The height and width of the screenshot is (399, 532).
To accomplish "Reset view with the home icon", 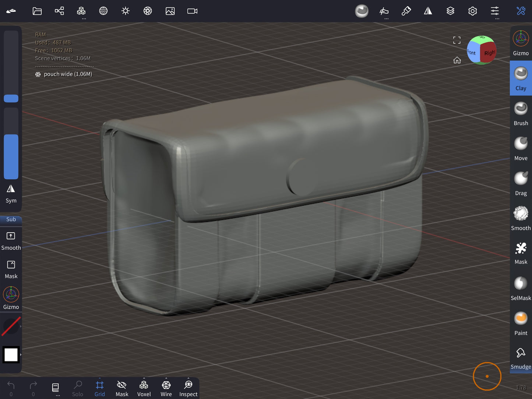I will (457, 60).
